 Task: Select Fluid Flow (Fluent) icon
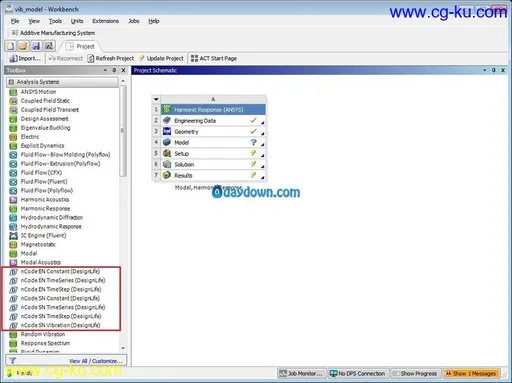[13, 182]
